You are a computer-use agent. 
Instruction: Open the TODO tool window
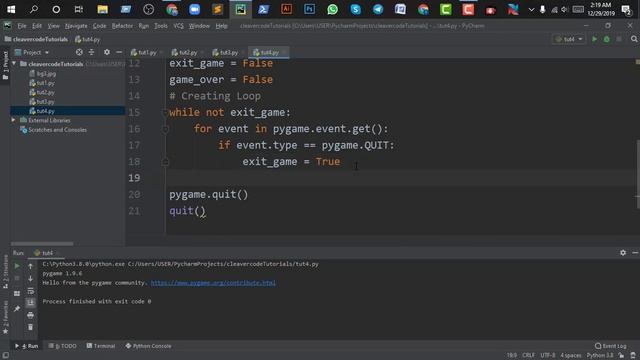[x=63, y=346]
